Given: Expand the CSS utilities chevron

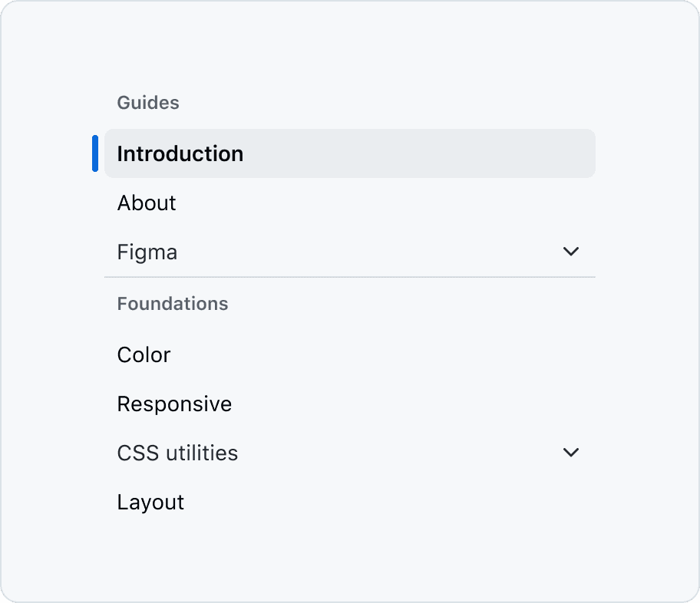Looking at the screenshot, I should (570, 453).
